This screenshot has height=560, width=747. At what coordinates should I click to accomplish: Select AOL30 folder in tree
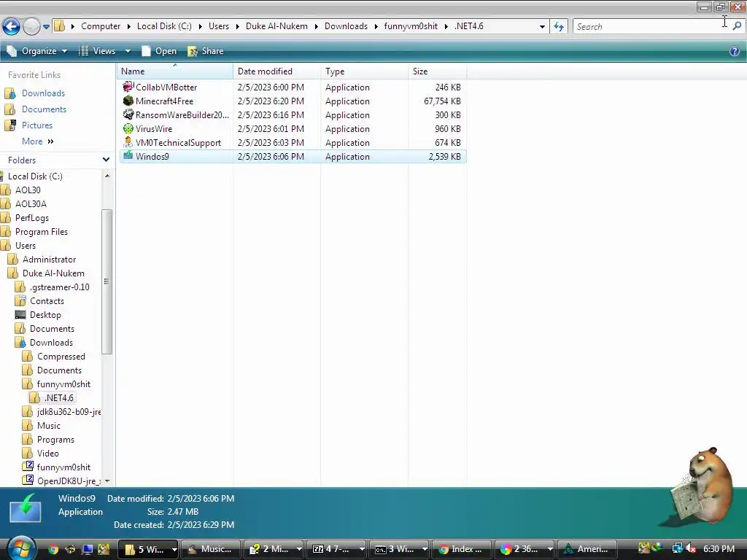click(28, 190)
